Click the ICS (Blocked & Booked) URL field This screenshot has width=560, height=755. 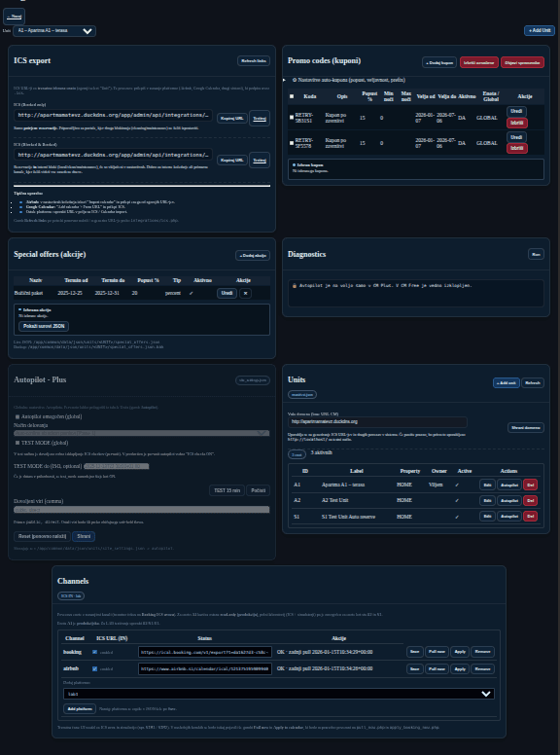coord(113,155)
